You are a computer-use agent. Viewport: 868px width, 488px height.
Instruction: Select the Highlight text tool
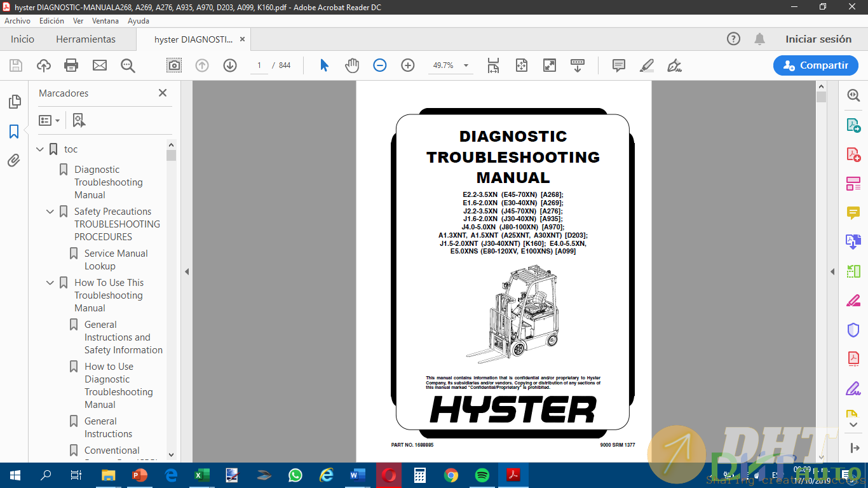point(647,65)
